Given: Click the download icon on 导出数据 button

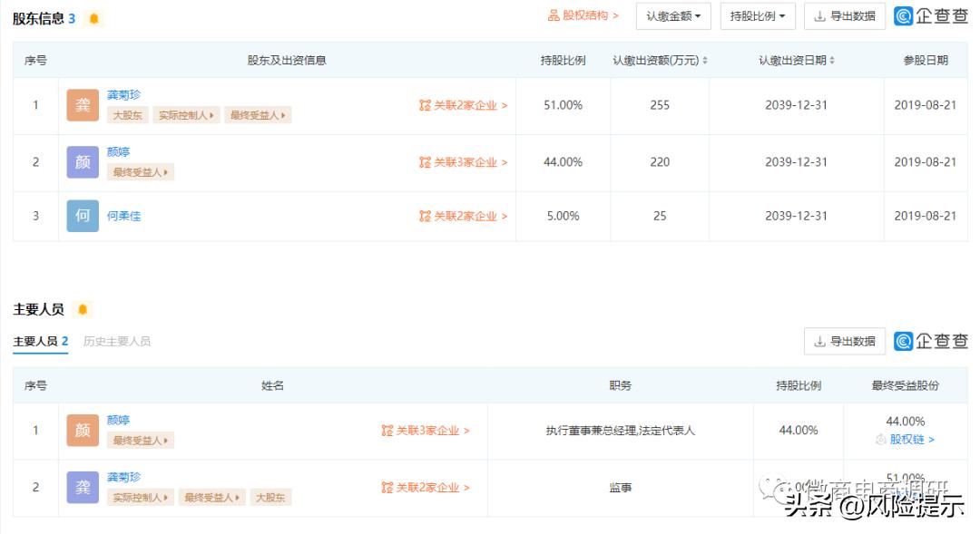Looking at the screenshot, I should [820, 15].
